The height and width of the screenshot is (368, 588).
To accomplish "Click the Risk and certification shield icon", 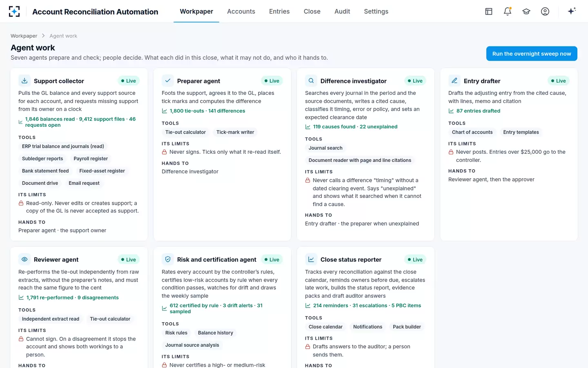I will pos(168,259).
